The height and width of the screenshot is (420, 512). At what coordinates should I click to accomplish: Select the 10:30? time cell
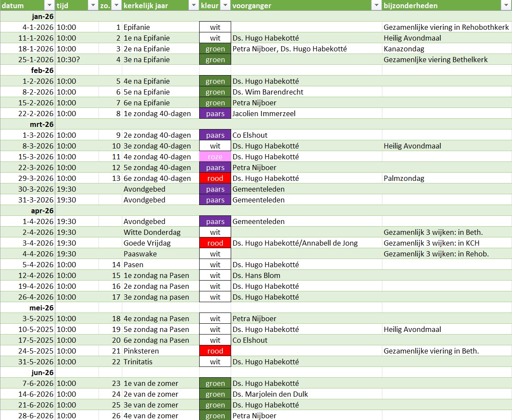coord(76,60)
